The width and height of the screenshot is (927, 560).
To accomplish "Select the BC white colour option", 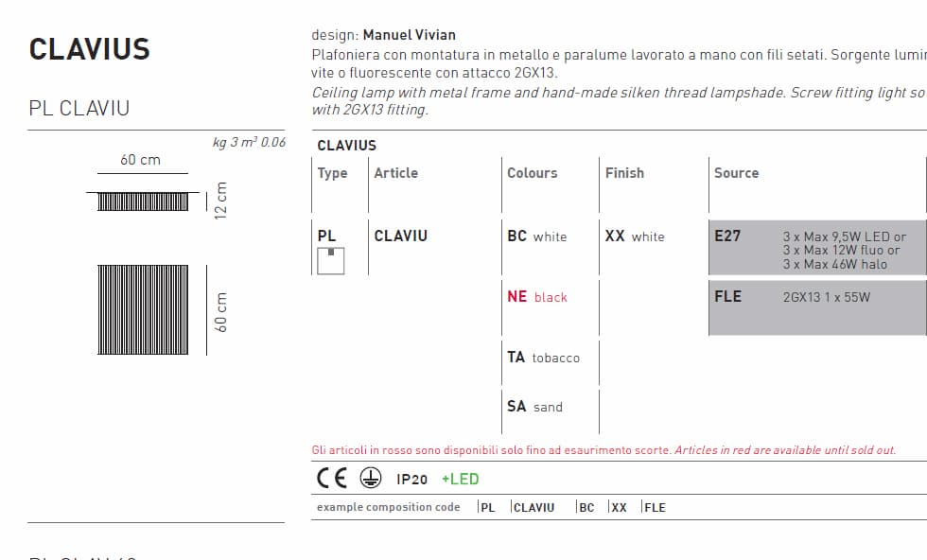I will point(536,236).
